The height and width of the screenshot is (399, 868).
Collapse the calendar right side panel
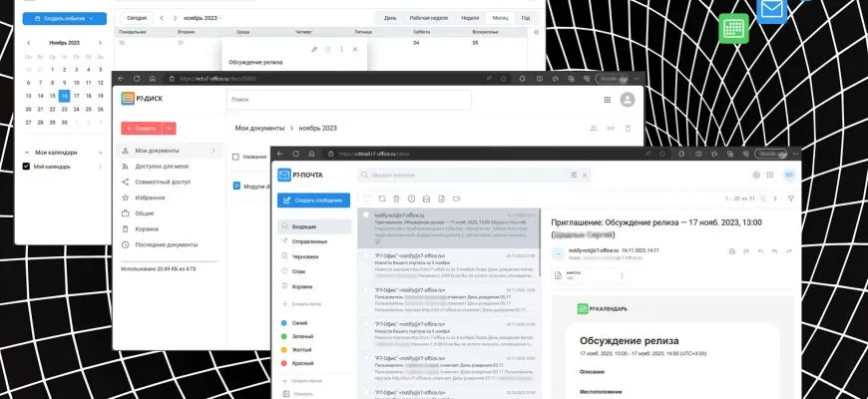tap(536, 33)
